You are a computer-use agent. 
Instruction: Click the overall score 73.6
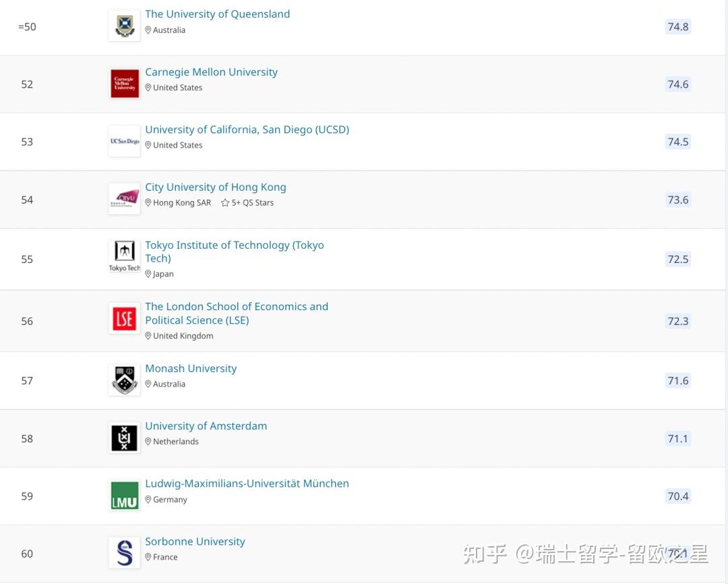(x=678, y=200)
